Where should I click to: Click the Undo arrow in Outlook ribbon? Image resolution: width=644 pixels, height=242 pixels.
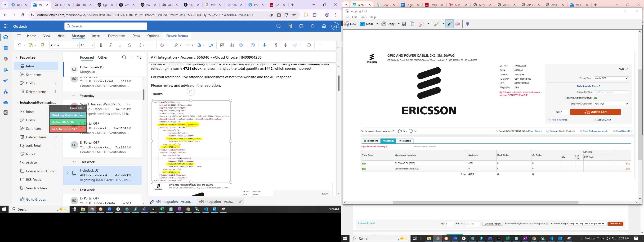(19, 45)
